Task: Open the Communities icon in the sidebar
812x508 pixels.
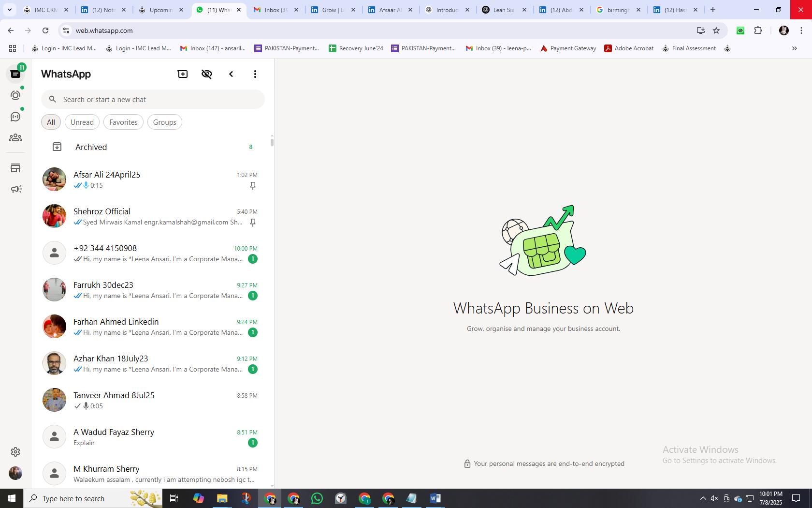Action: (15, 138)
